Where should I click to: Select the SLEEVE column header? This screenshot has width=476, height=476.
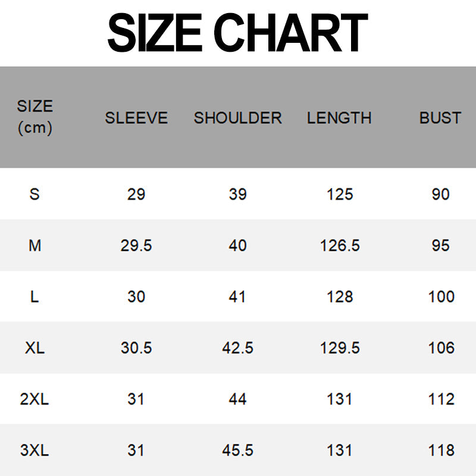(x=136, y=118)
